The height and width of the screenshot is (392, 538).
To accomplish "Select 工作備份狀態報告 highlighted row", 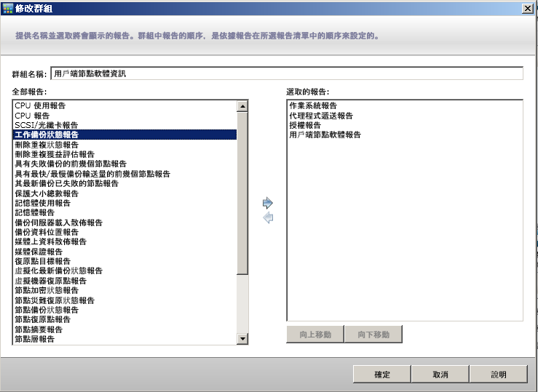I will click(124, 135).
